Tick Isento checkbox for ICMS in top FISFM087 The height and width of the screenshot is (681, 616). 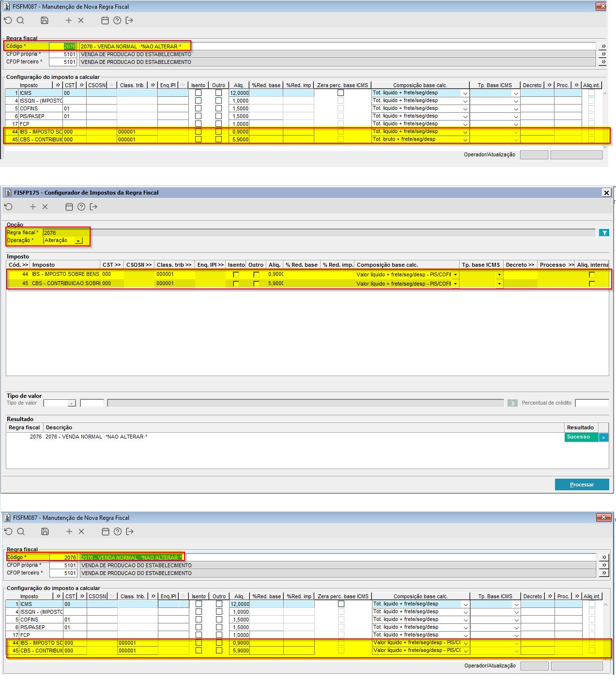click(x=198, y=93)
